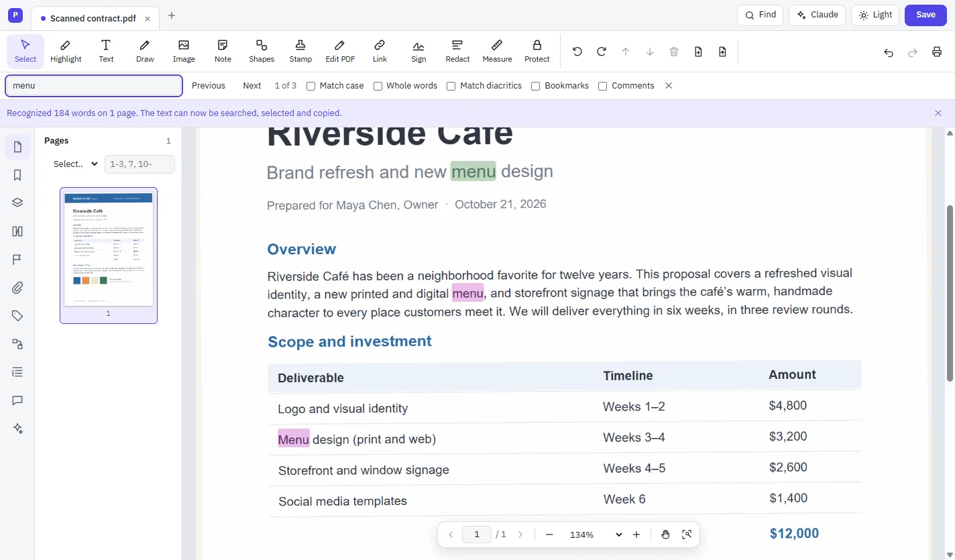Click the Save button
The image size is (955, 560).
tap(925, 15)
